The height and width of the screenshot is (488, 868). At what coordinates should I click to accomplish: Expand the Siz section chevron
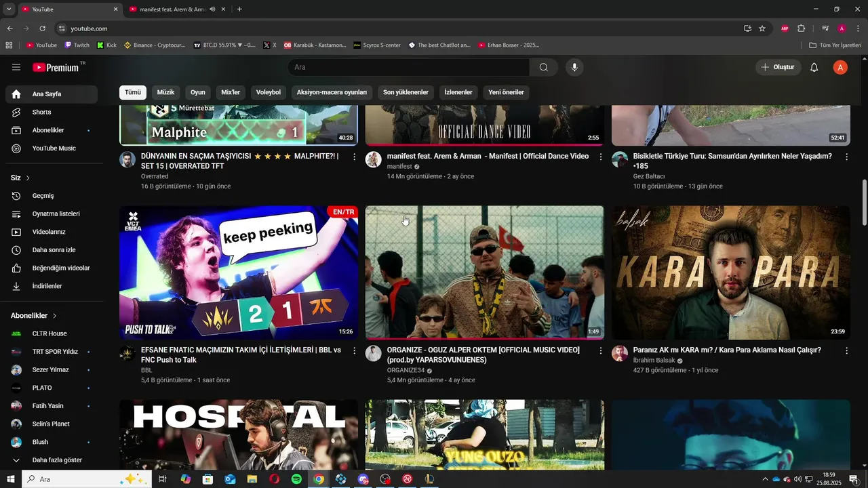point(28,178)
